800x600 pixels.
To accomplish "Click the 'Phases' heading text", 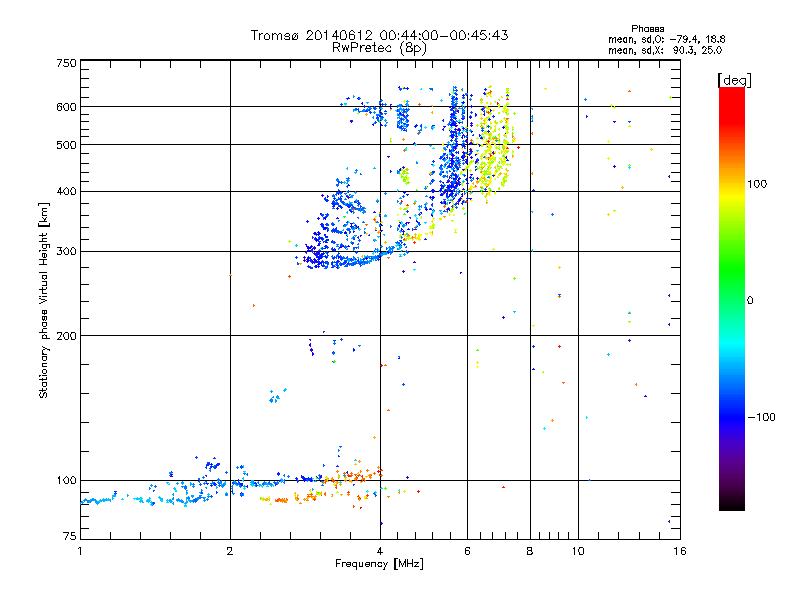I will coord(647,29).
